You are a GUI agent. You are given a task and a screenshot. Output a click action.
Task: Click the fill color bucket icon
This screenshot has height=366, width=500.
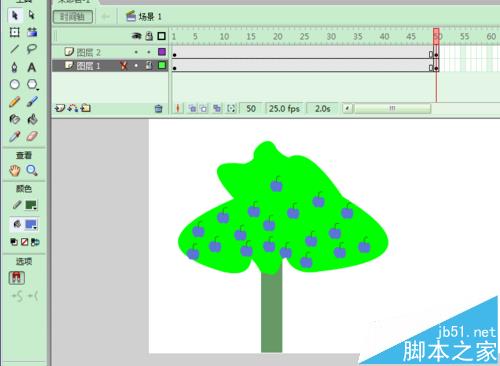pos(17,224)
